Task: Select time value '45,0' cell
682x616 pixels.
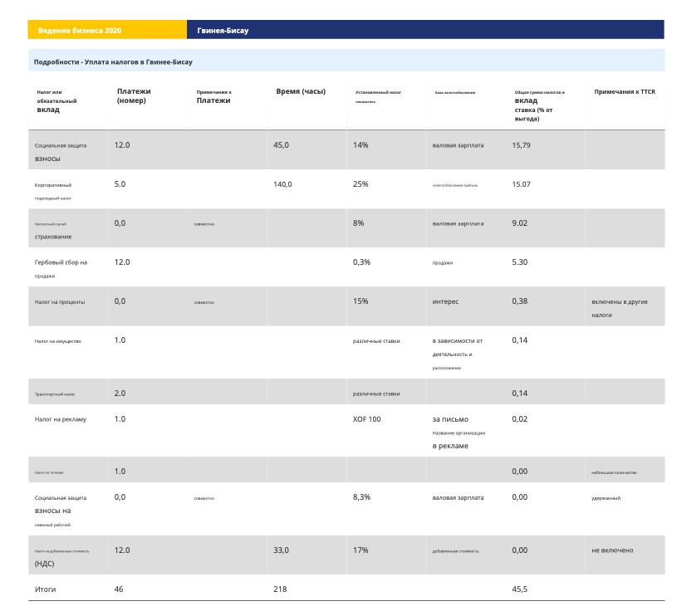Action: tap(281, 145)
